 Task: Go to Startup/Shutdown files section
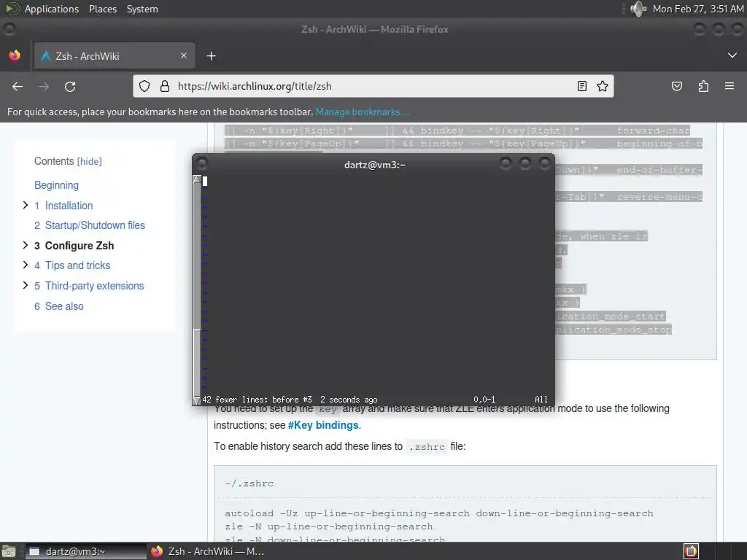[95, 225]
